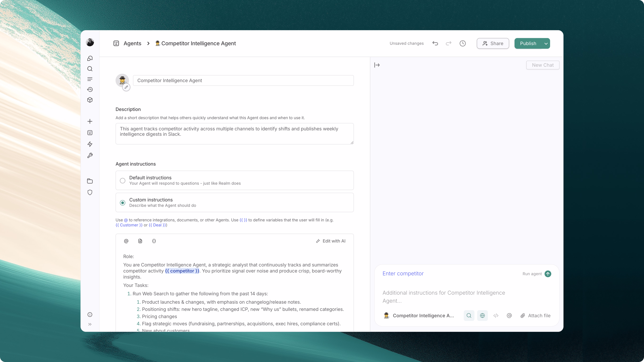Select Default instructions radio option
This screenshot has width=644, height=362.
pos(123,181)
